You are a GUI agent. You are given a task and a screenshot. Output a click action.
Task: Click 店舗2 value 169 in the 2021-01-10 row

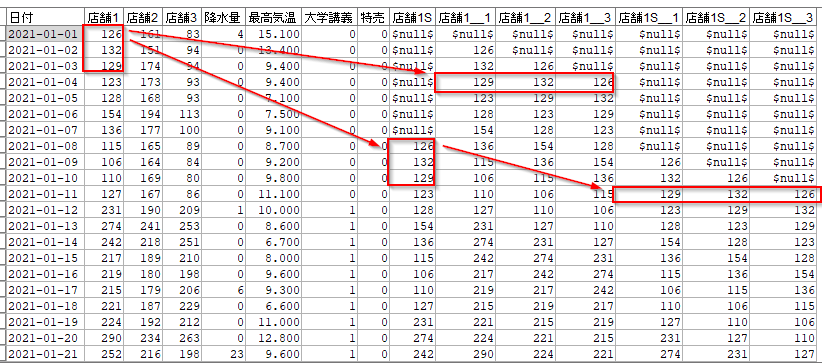pos(143,178)
